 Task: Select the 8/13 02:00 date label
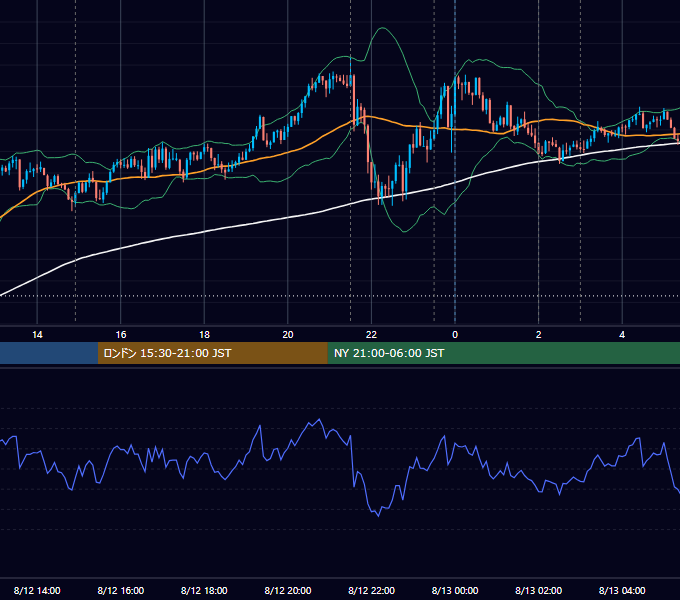(539, 590)
